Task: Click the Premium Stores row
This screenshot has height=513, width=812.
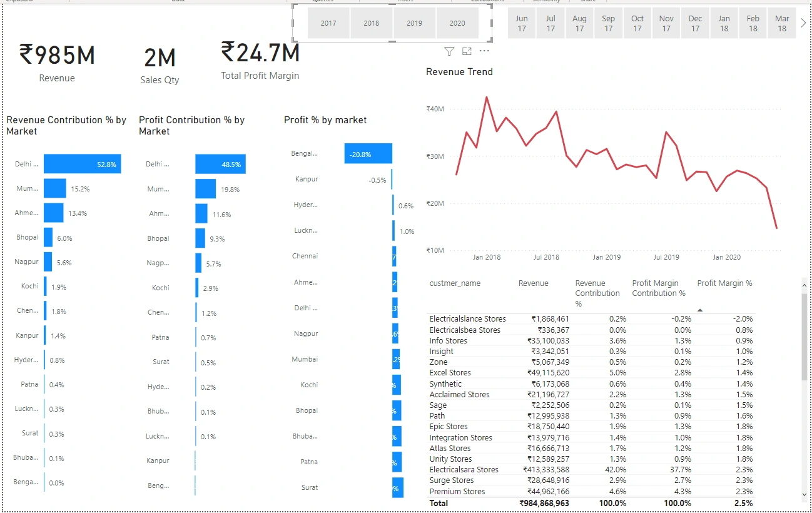Action: click(x=591, y=491)
